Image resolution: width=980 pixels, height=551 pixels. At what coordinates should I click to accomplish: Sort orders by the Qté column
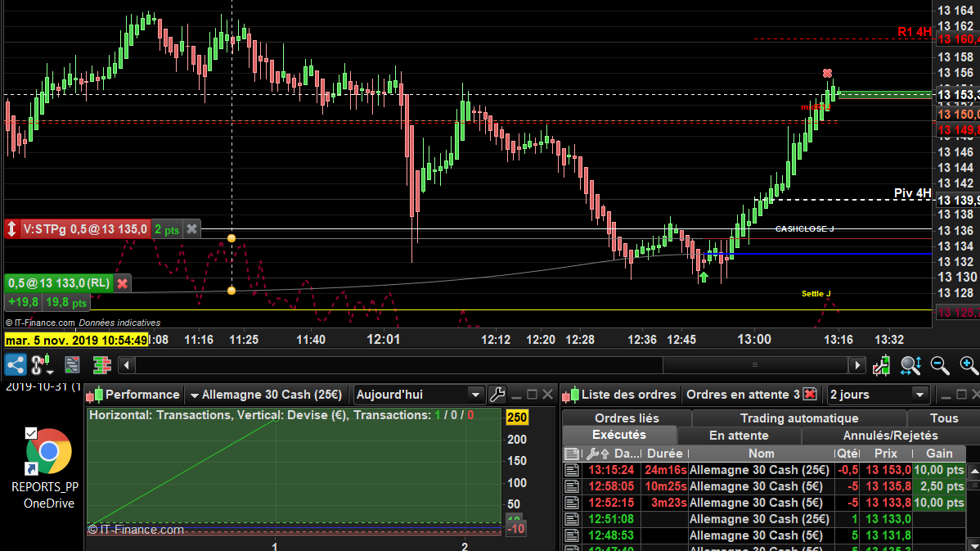tap(847, 454)
